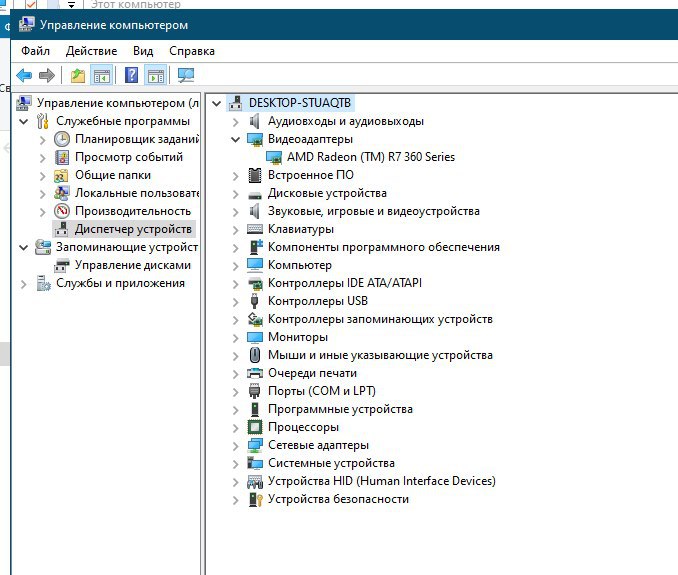Screen dimensions: 678x575
Task: Expand Планировщик заданий node
Action: [42, 140]
